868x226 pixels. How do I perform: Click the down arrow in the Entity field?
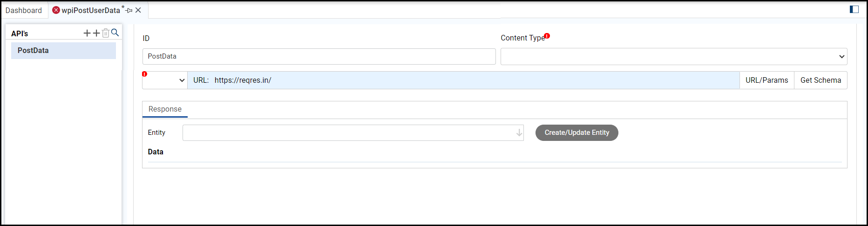[519, 133]
